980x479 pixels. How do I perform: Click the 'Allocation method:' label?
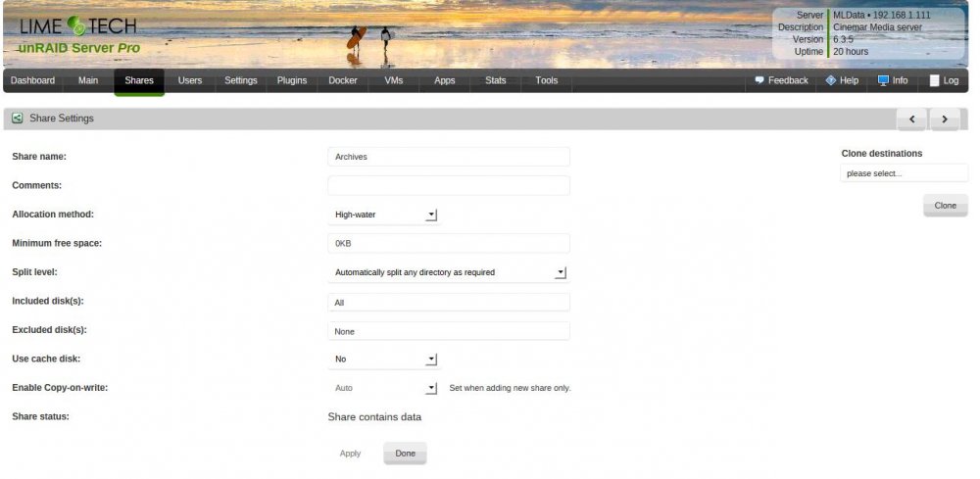53,215
